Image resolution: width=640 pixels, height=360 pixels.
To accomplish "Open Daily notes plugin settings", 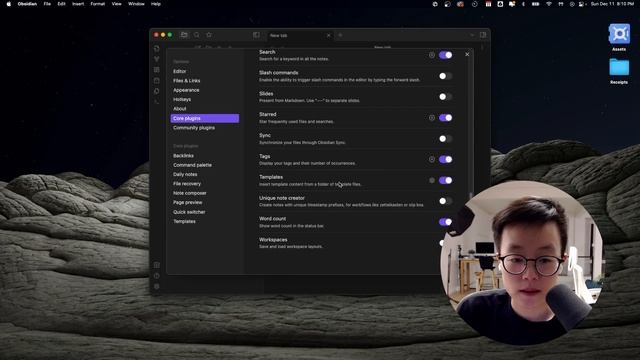I will [205, 174].
